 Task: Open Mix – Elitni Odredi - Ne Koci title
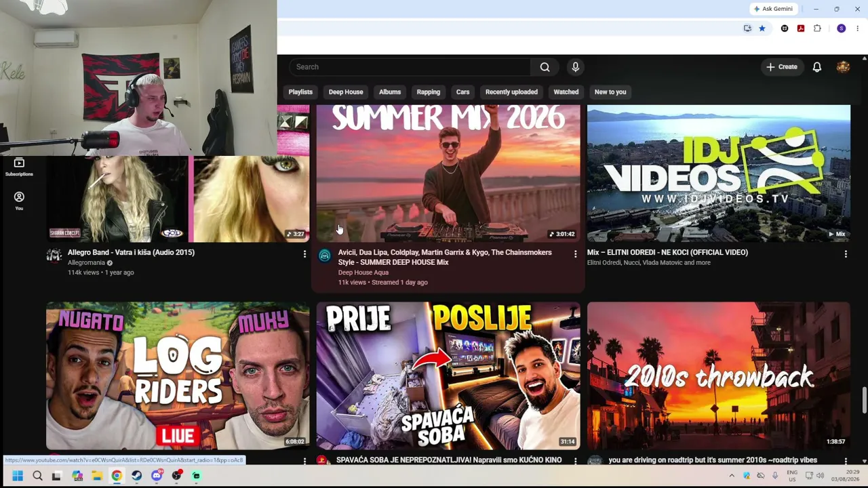tap(667, 252)
